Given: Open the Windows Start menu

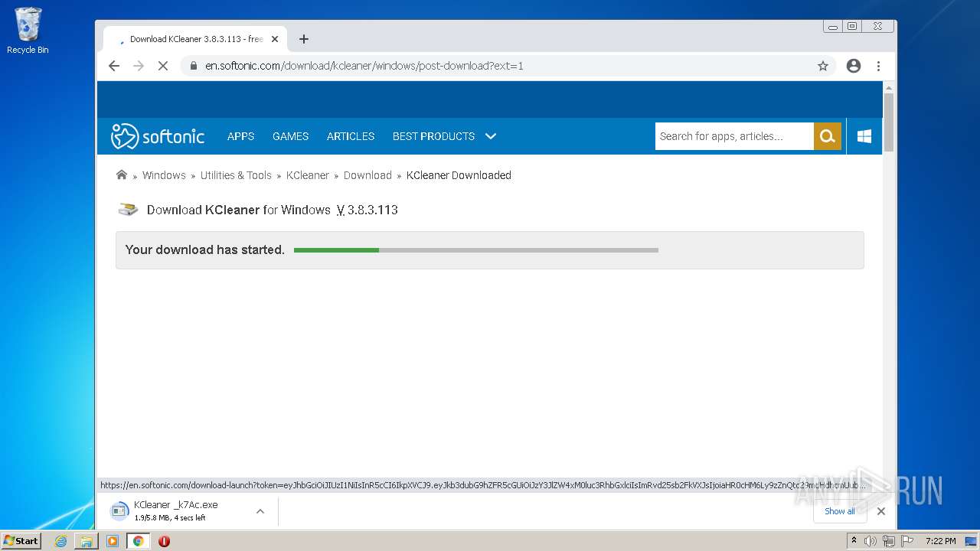Looking at the screenshot, I should [x=21, y=541].
